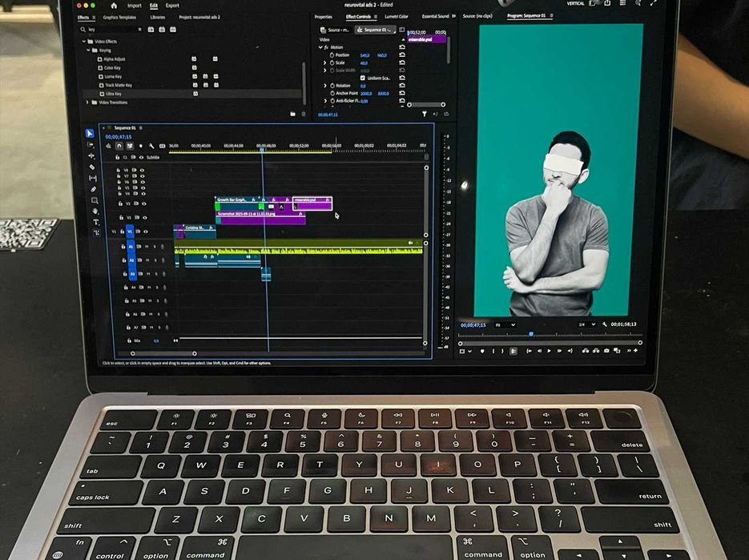Select the Pen tool
The image size is (749, 560).
[94, 189]
